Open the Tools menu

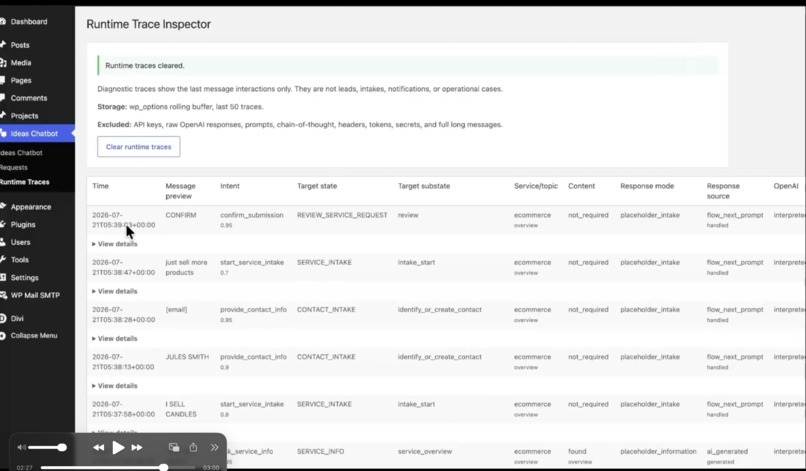(x=20, y=260)
